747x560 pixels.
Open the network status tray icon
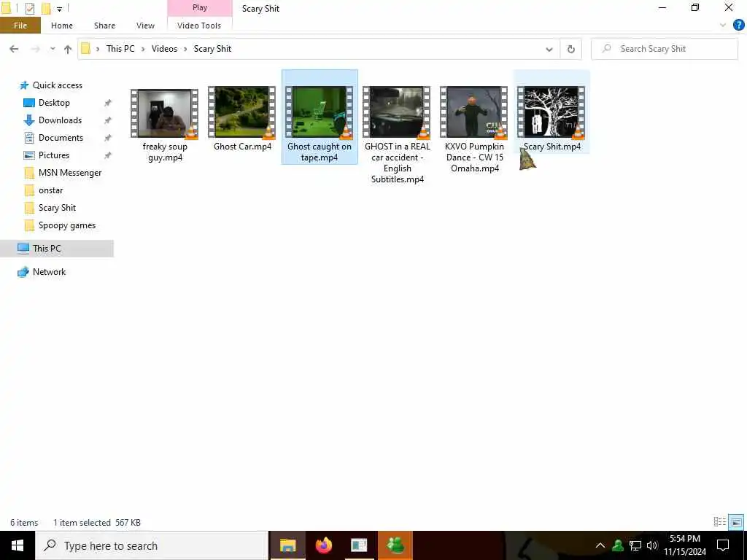(x=635, y=545)
